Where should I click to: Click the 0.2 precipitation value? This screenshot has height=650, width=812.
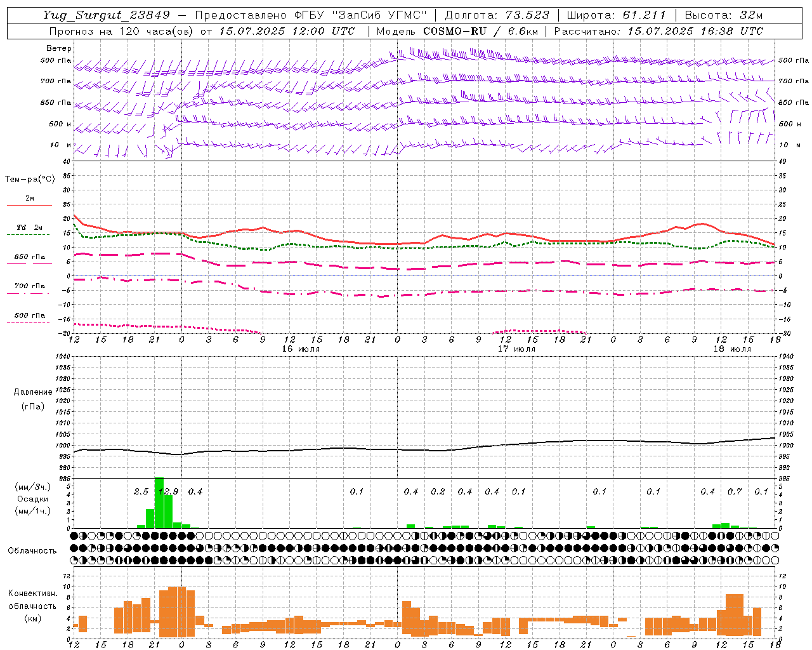(x=438, y=491)
